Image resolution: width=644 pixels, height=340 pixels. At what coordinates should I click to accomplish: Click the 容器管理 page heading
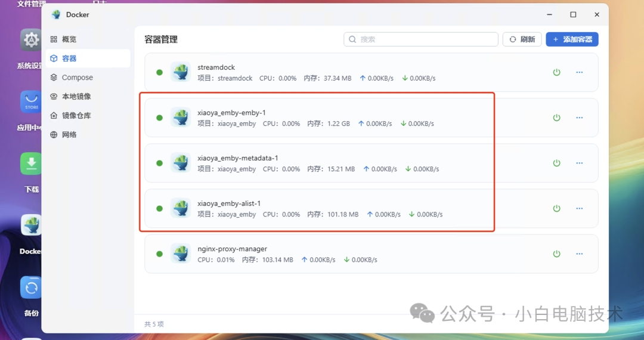161,39
